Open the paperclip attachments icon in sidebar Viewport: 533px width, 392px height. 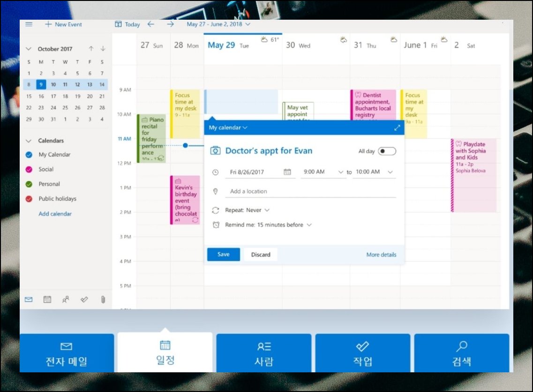coord(103,300)
